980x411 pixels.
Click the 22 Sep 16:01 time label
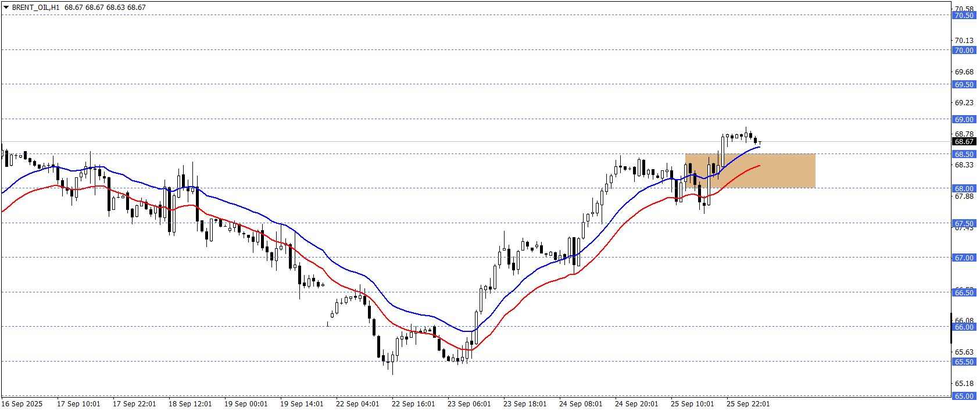tap(413, 404)
